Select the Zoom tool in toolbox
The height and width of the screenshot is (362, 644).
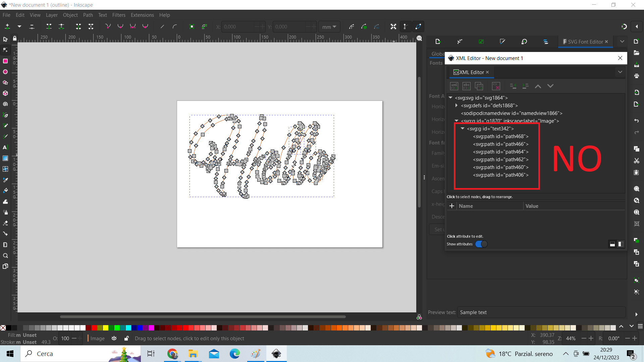coord(5,256)
